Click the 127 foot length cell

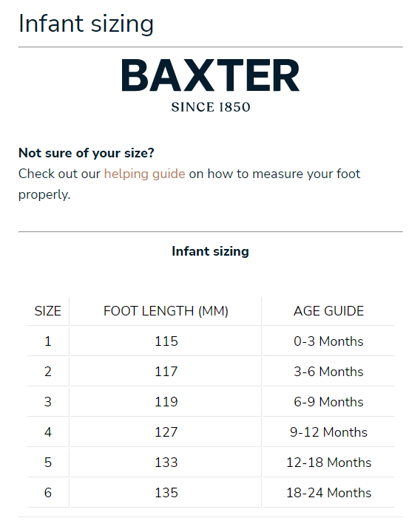(x=166, y=432)
